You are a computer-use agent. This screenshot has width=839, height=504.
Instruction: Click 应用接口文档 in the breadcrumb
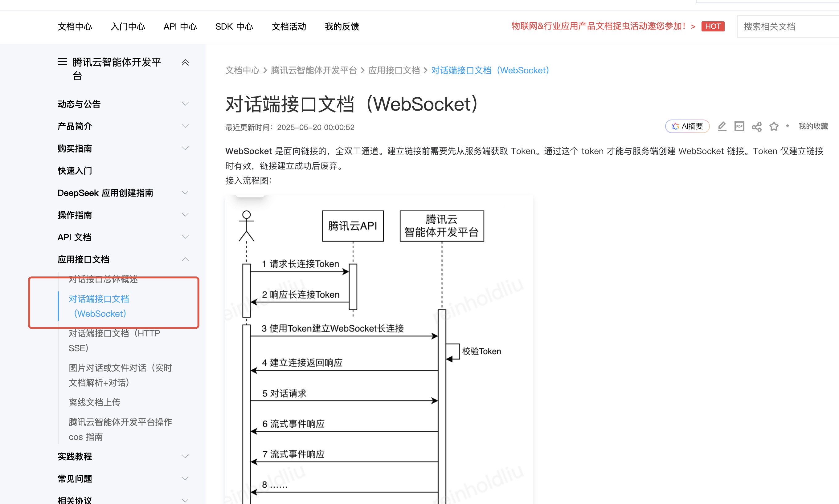point(394,70)
